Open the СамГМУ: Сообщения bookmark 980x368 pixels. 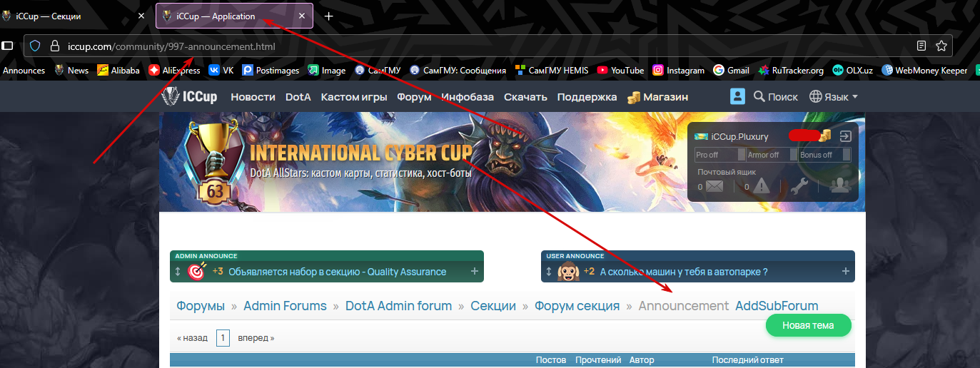pyautogui.click(x=458, y=71)
